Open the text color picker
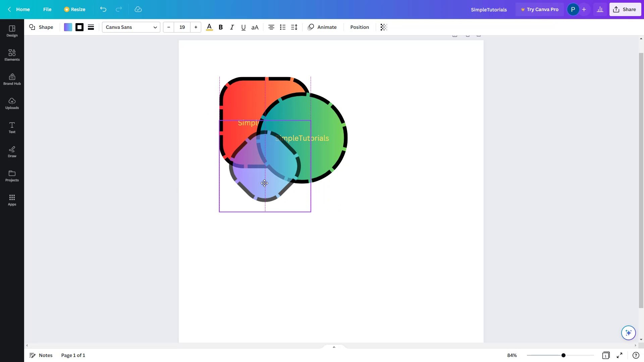The image size is (644, 362). click(209, 27)
